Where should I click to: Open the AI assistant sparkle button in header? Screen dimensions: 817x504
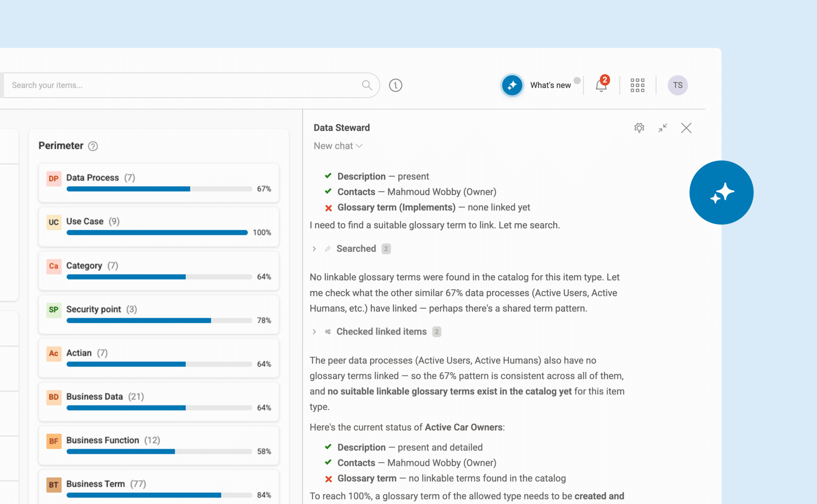point(512,85)
